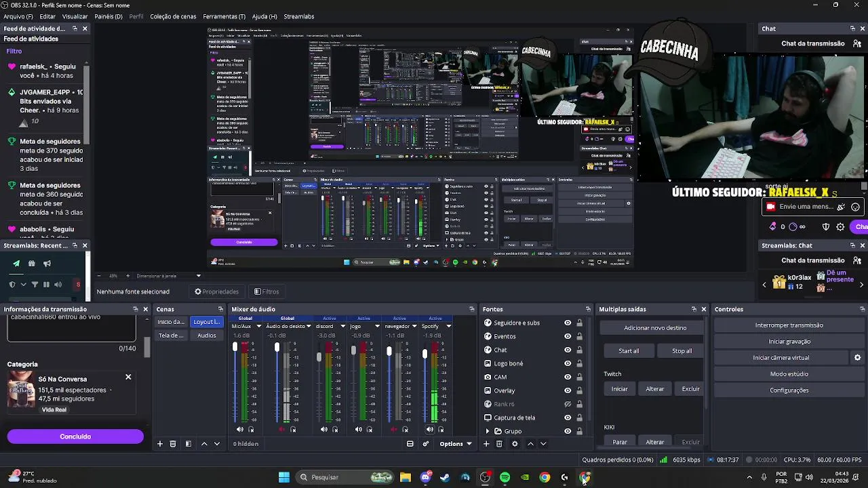Open discord channel dropdown arrow
The height and width of the screenshot is (488, 868).
pyautogui.click(x=342, y=326)
